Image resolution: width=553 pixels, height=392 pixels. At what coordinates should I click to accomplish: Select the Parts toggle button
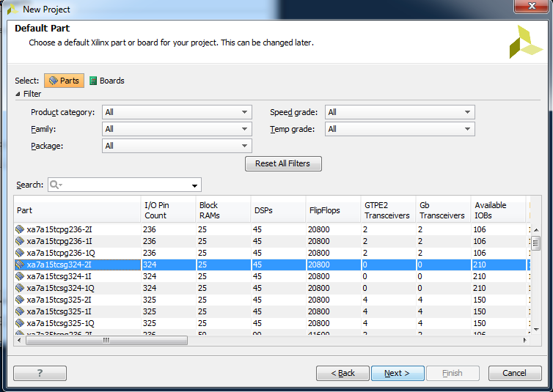[65, 81]
